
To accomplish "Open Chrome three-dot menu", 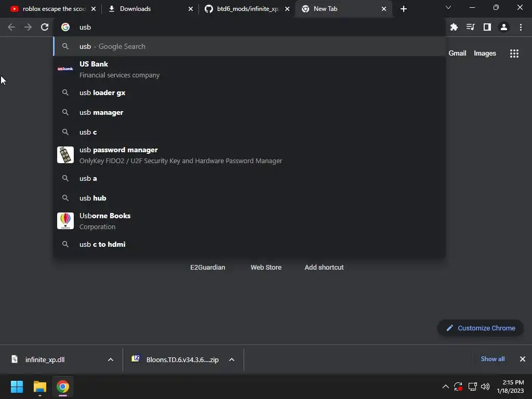I will pyautogui.click(x=521, y=27).
